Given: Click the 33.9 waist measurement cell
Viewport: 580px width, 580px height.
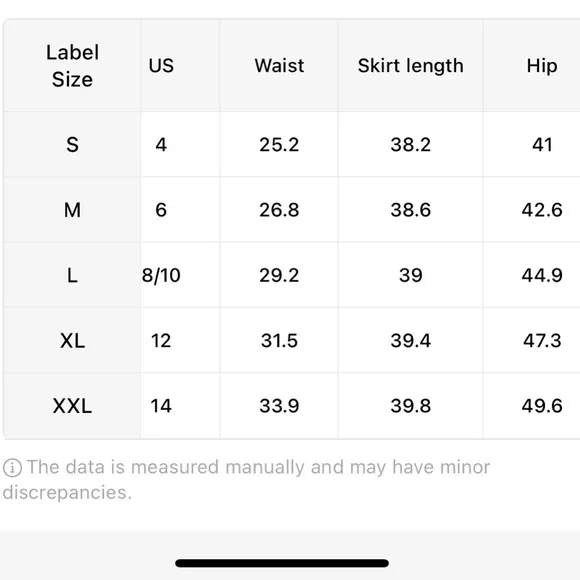Looking at the screenshot, I should pos(279,406).
